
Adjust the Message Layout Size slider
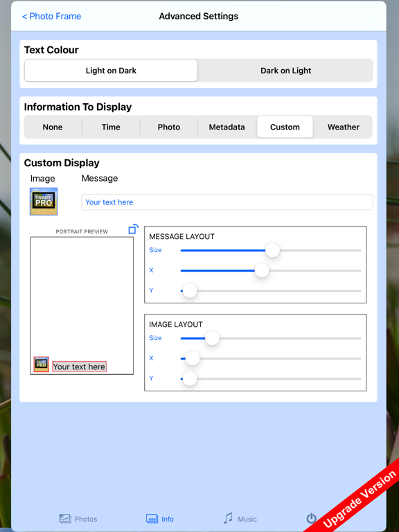point(272,250)
